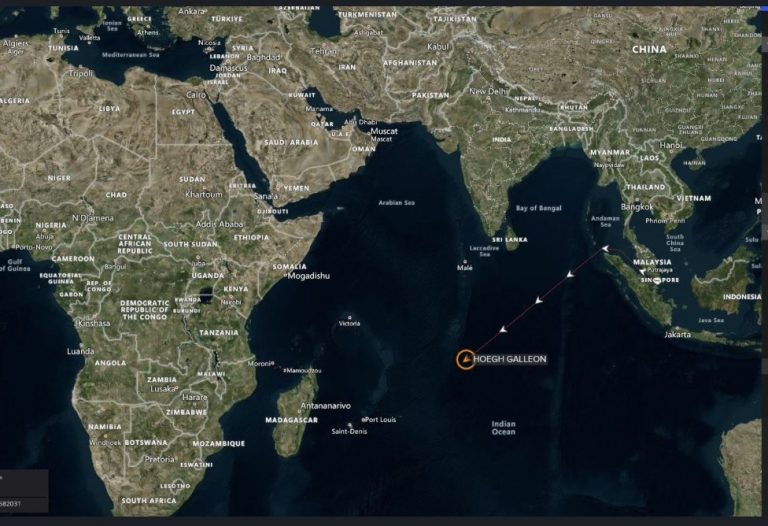Click the CHINA country label
The height and width of the screenshot is (526, 768).
(x=649, y=49)
